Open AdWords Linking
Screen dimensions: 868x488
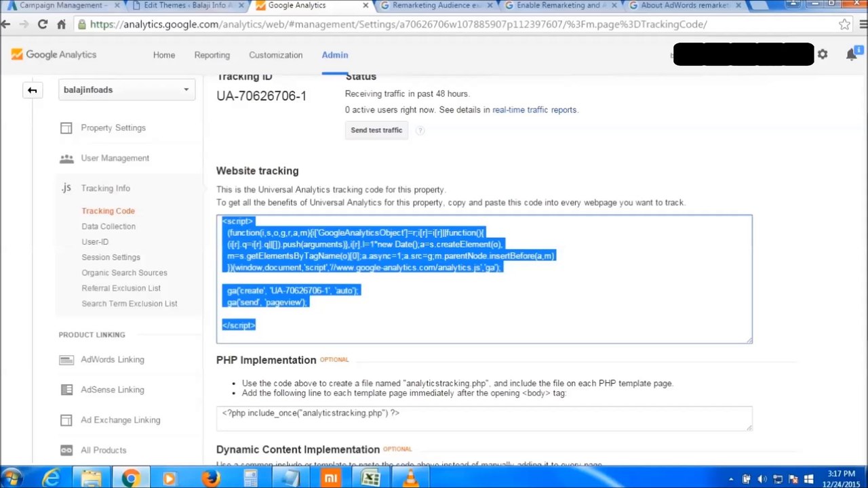point(113,360)
